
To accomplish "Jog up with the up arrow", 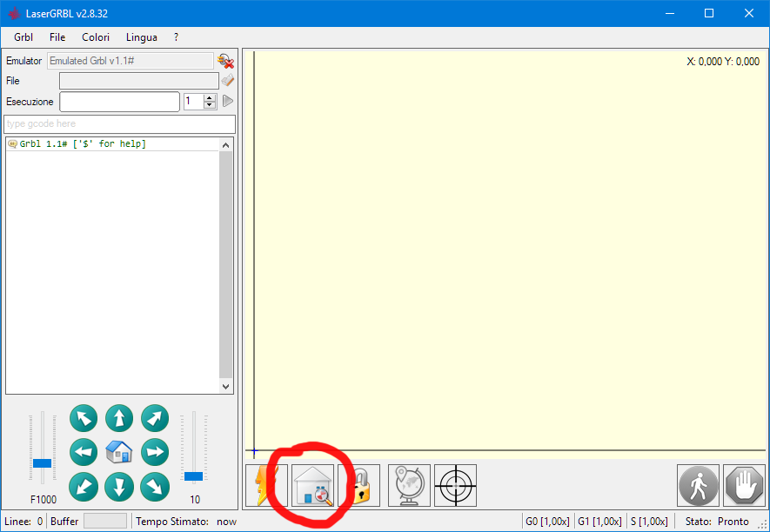I will (119, 418).
